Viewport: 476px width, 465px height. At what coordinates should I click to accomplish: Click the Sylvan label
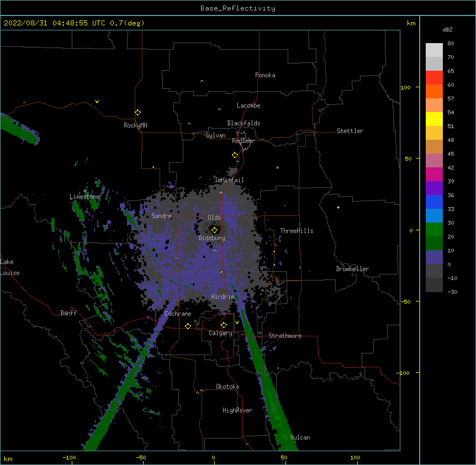click(x=215, y=135)
